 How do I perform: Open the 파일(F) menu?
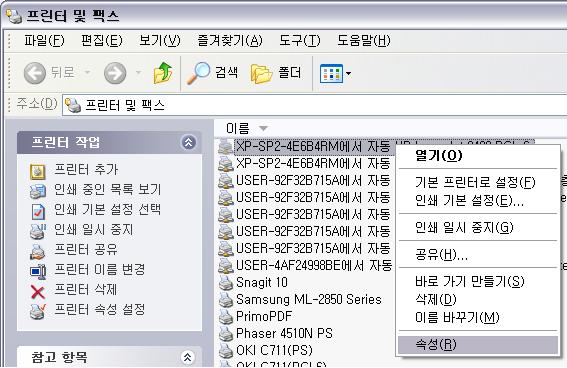44,40
